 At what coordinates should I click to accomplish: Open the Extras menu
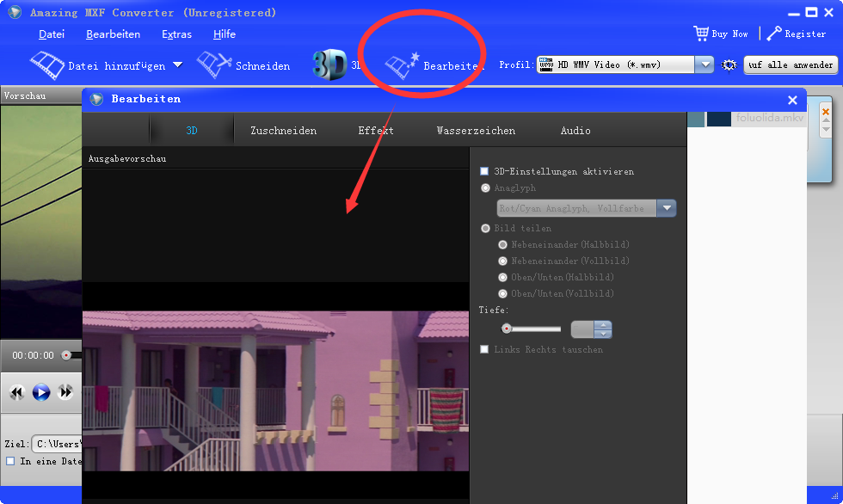point(177,34)
